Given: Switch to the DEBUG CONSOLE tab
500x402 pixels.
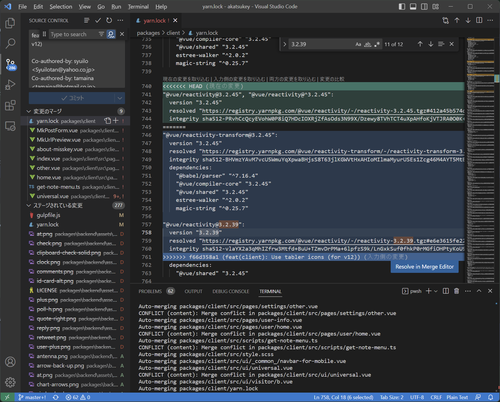Looking at the screenshot, I should click(x=231, y=291).
